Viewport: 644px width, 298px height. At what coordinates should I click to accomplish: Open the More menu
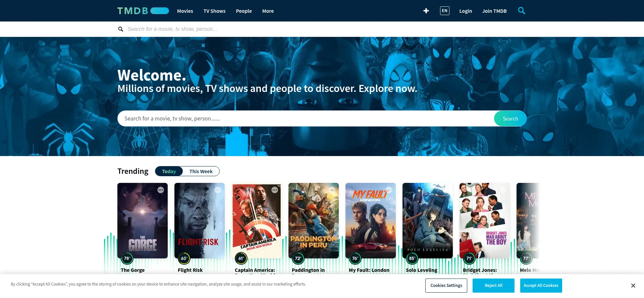(268, 11)
